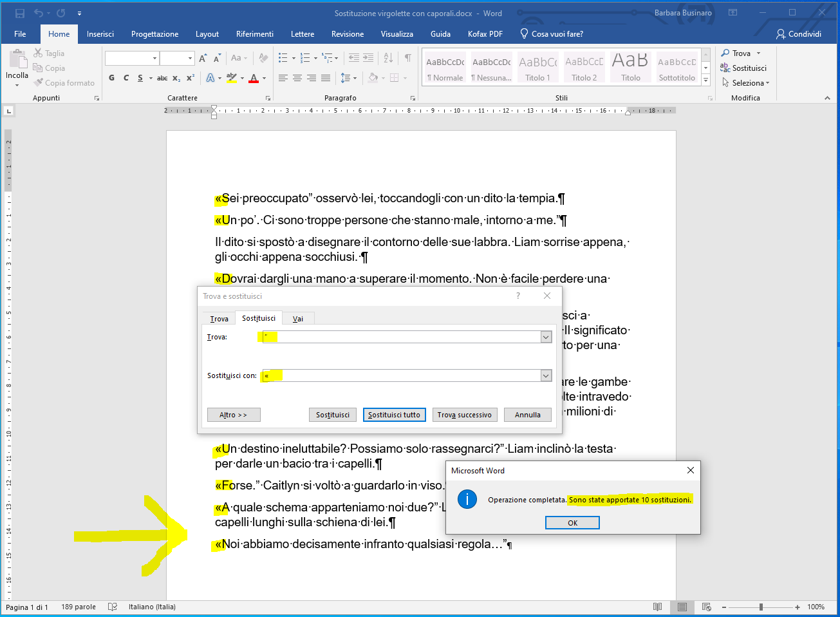The height and width of the screenshot is (617, 840).
Task: Click the sort A-Z icon
Action: [388, 58]
